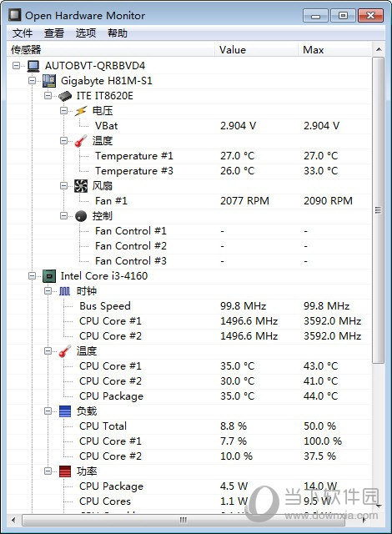Click the computer icon beside AUTOBVT-QRBBVD4
392x534 pixels.
(x=33, y=65)
